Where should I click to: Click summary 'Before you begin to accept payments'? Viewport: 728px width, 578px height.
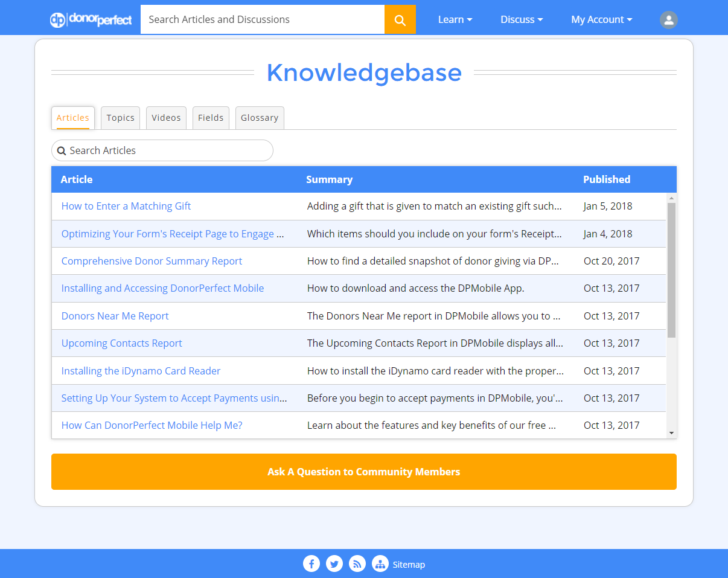coord(435,398)
